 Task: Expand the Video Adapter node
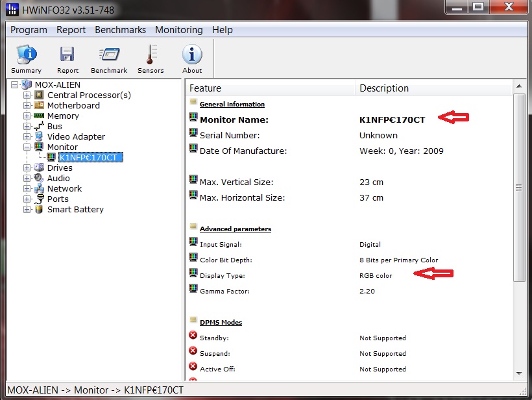(x=27, y=136)
